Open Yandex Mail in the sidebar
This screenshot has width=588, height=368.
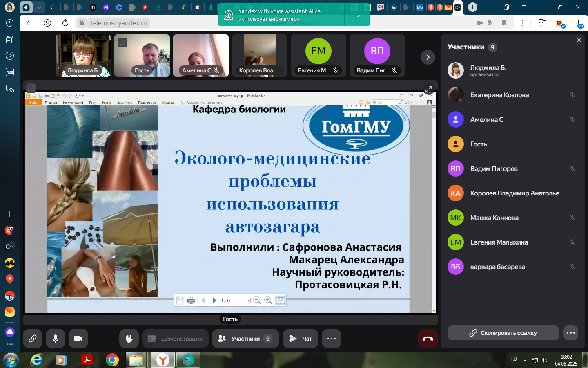pos(10,312)
